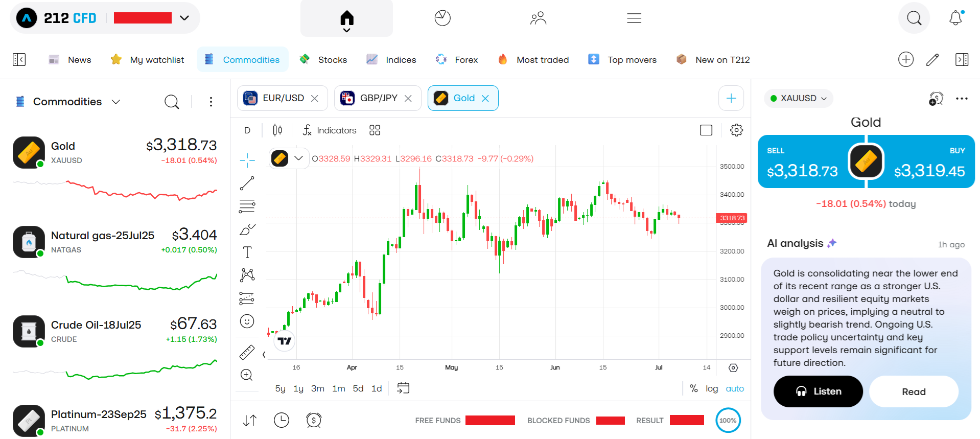Image resolution: width=980 pixels, height=439 pixels.
Task: Select the crosshair cursor tool
Action: coord(247,160)
